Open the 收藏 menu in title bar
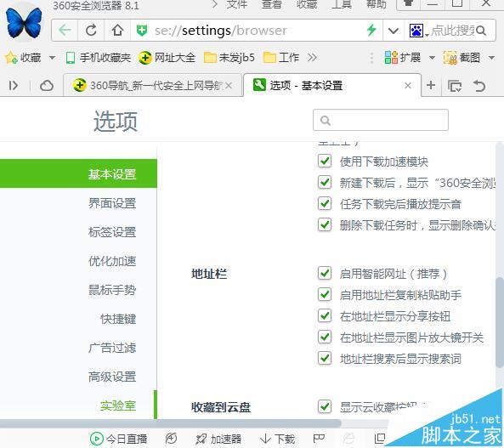Screen dimensions: 504x448 pos(307,4)
